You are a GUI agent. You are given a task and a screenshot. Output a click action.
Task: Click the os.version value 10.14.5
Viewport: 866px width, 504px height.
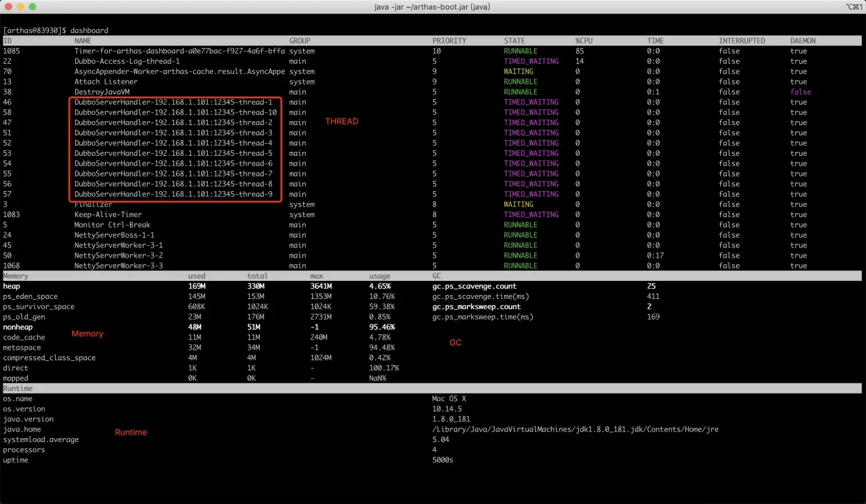(447, 409)
